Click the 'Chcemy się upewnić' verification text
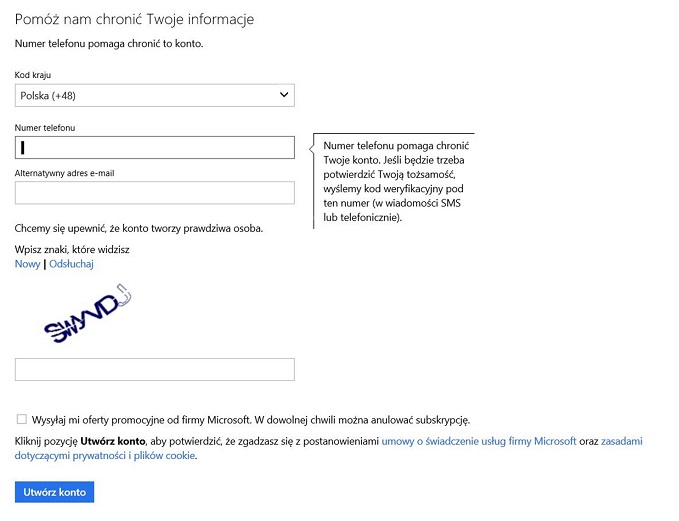The image size is (679, 521). point(139,228)
